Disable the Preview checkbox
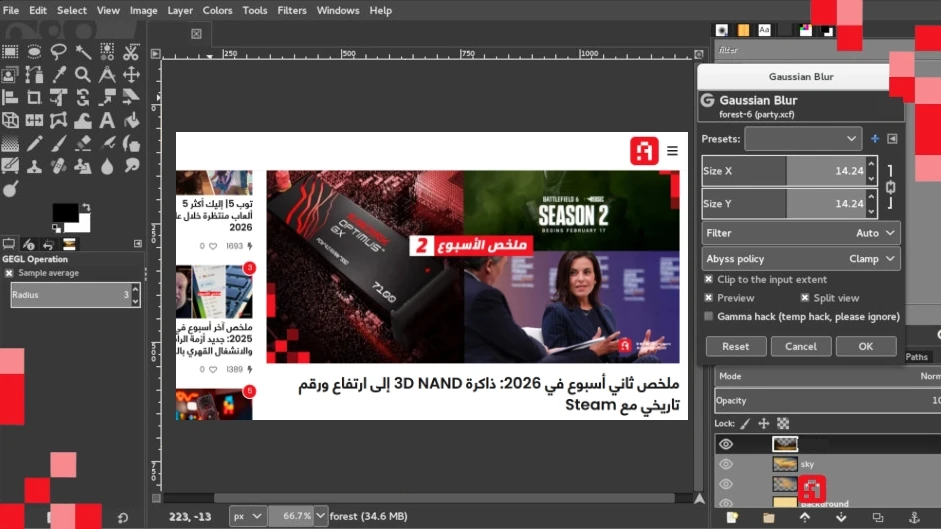The image size is (941, 529). [x=709, y=298]
